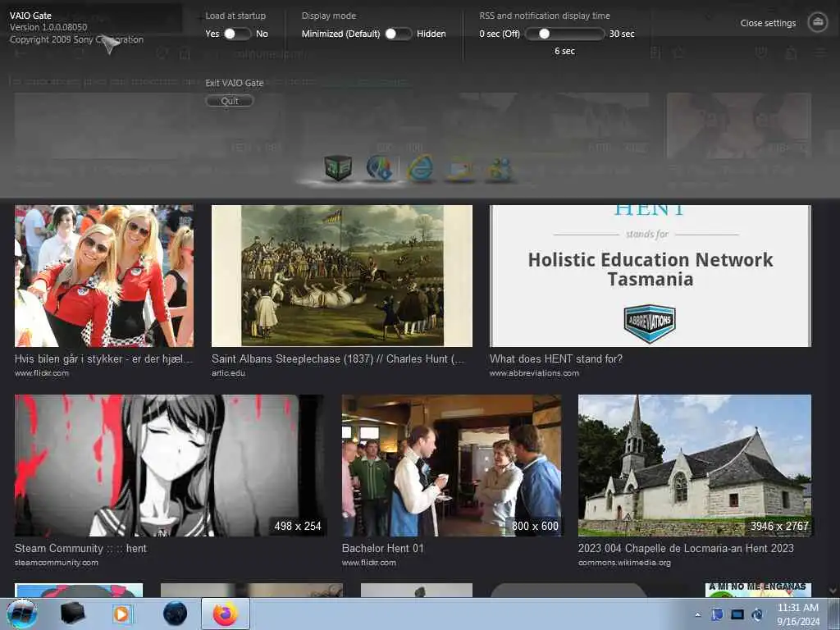Open the two women in red racing jackets image
This screenshot has height=630, width=840.
coord(104,276)
